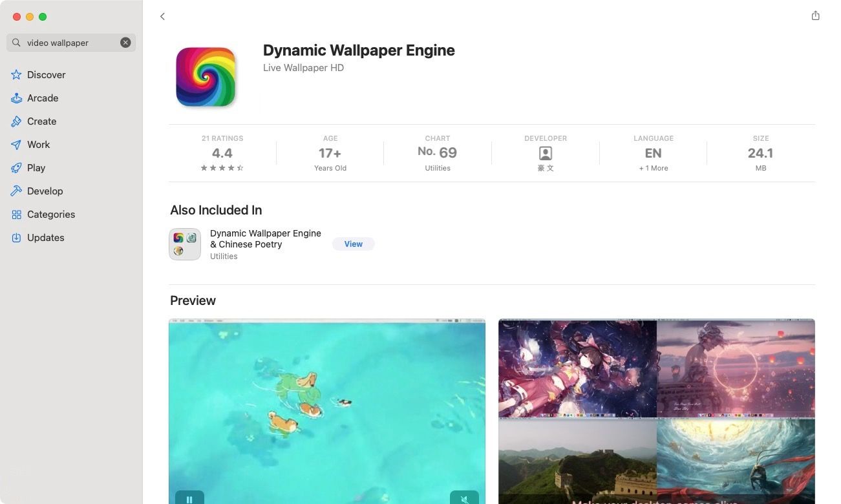This screenshot has width=841, height=504.
Task: Open the developer's page
Action: pos(545,153)
